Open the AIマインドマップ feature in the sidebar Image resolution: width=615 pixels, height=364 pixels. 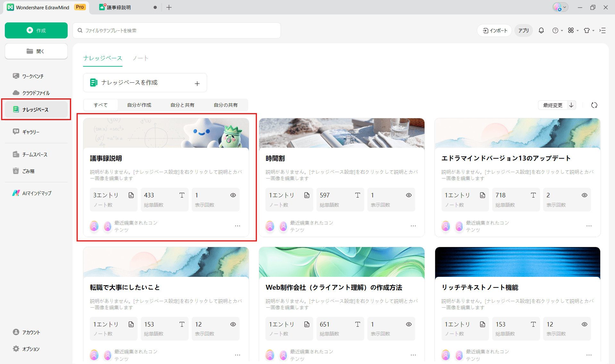pyautogui.click(x=36, y=193)
